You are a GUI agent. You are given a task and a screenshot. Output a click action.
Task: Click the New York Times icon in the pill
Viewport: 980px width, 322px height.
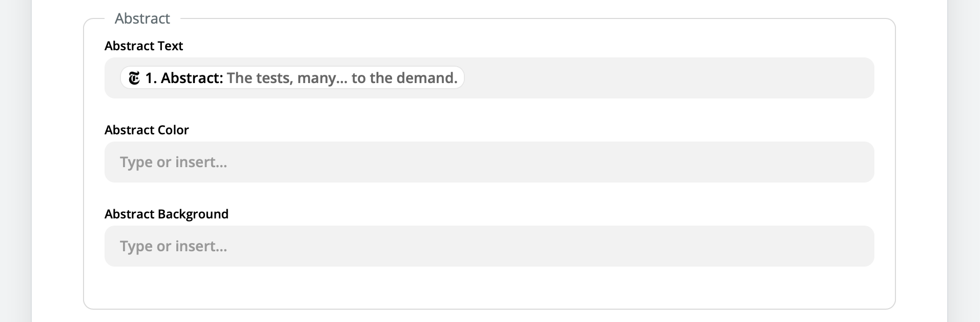(134, 78)
